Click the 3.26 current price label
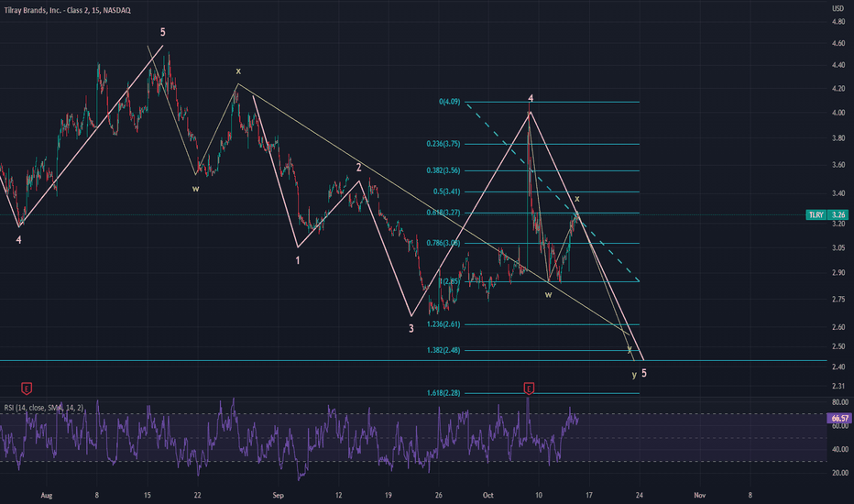This screenshot has height=504, width=854. (838, 214)
